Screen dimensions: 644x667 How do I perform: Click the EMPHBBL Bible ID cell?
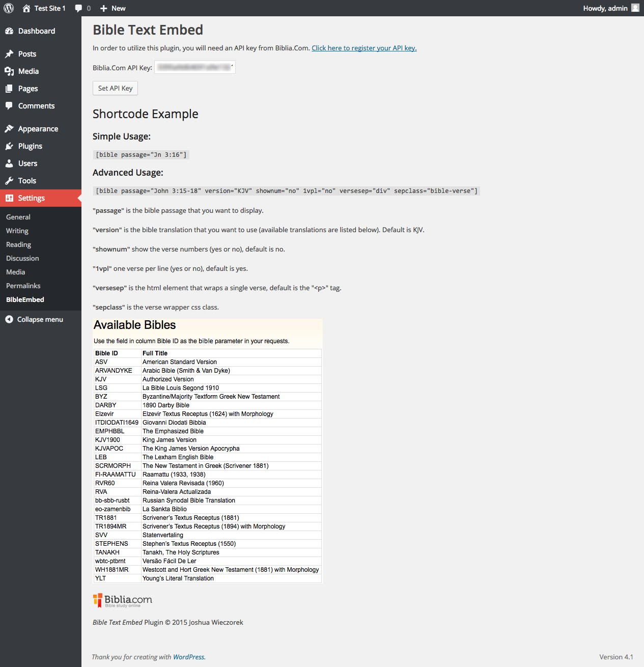tap(117, 431)
